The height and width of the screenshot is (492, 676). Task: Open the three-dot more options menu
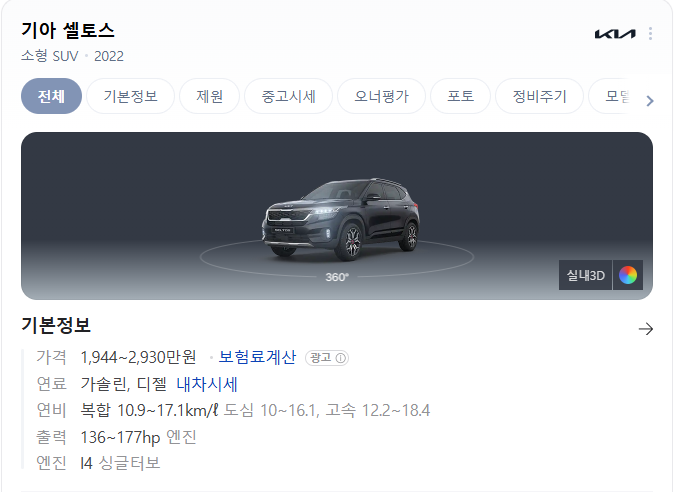coord(650,33)
